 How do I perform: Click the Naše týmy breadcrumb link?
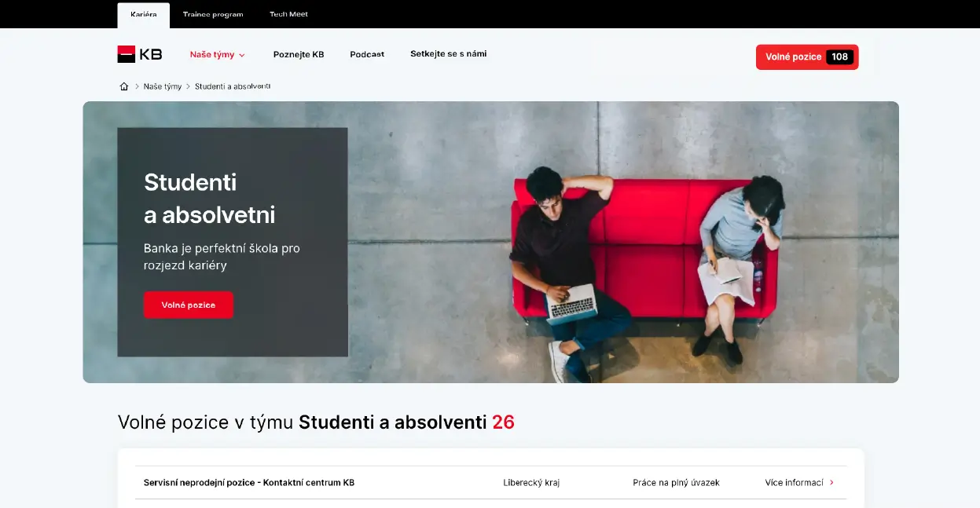point(163,86)
